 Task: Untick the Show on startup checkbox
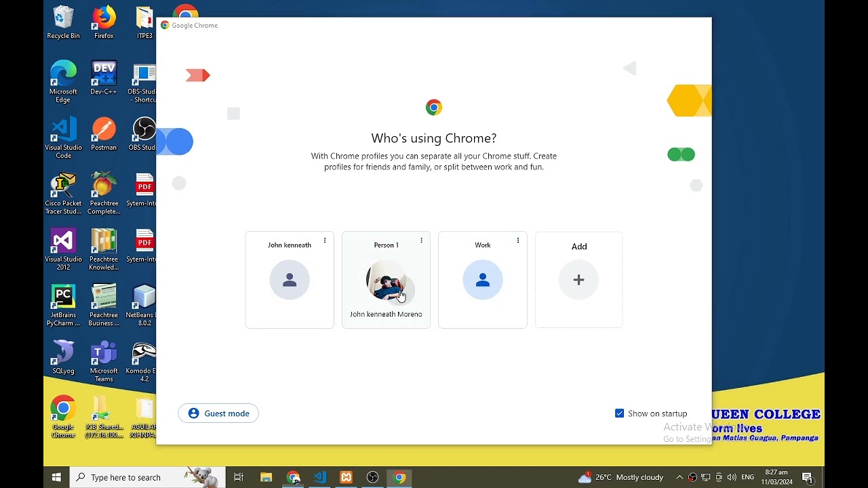tap(619, 413)
